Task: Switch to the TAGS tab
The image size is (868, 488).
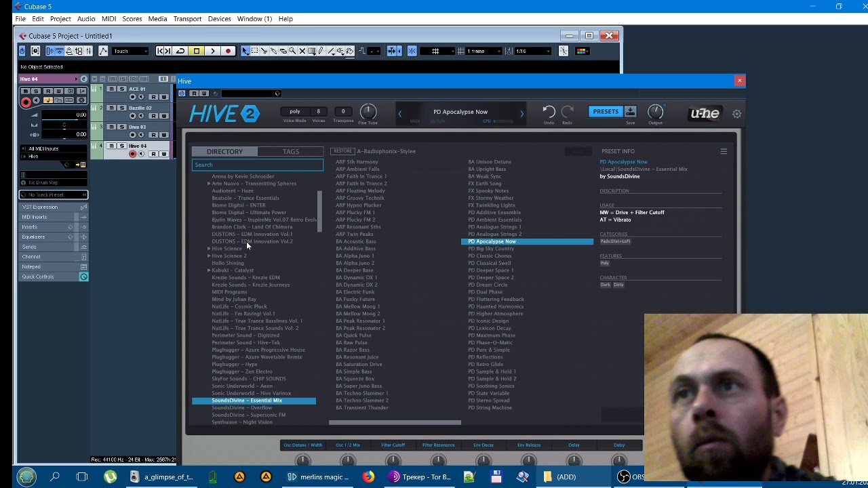Action: tap(291, 152)
